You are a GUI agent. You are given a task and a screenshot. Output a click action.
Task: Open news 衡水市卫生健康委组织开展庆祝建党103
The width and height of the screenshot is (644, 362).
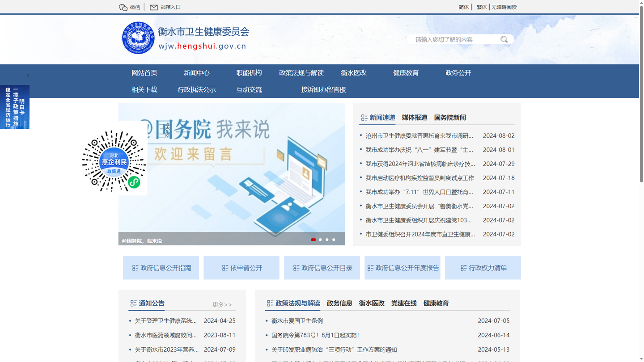click(x=419, y=220)
